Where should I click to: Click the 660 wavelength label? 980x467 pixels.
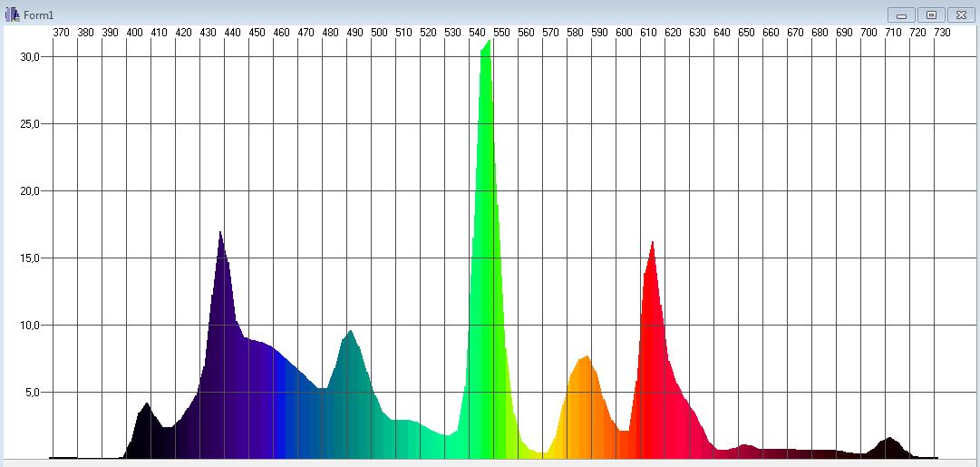(771, 33)
